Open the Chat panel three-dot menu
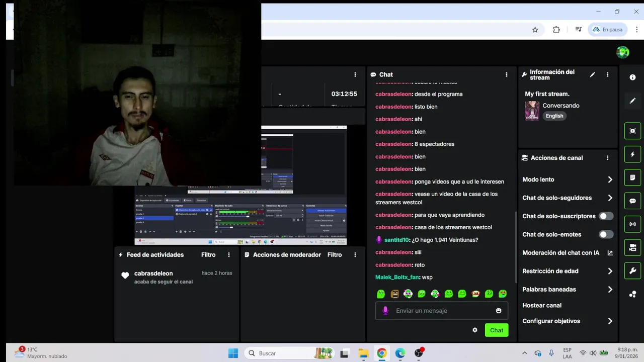This screenshot has height=362, width=644. click(506, 74)
